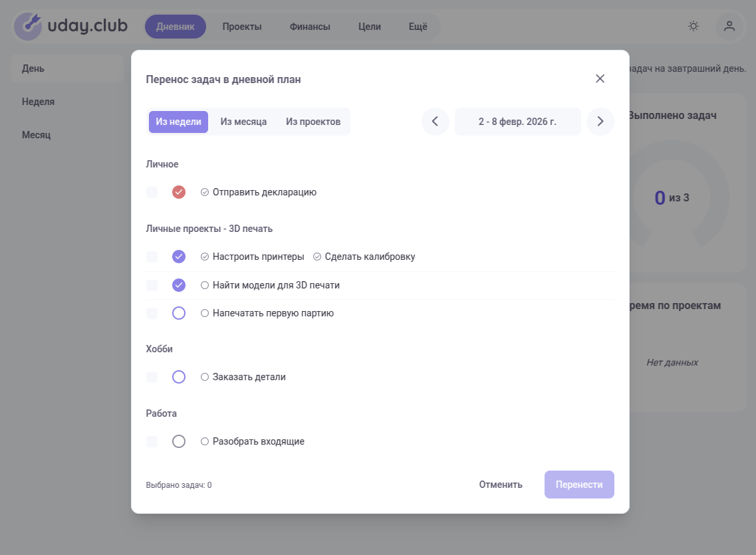Click purple completed circle in Настроить принтеры row
Screen dimensions: 756x555
(179, 257)
